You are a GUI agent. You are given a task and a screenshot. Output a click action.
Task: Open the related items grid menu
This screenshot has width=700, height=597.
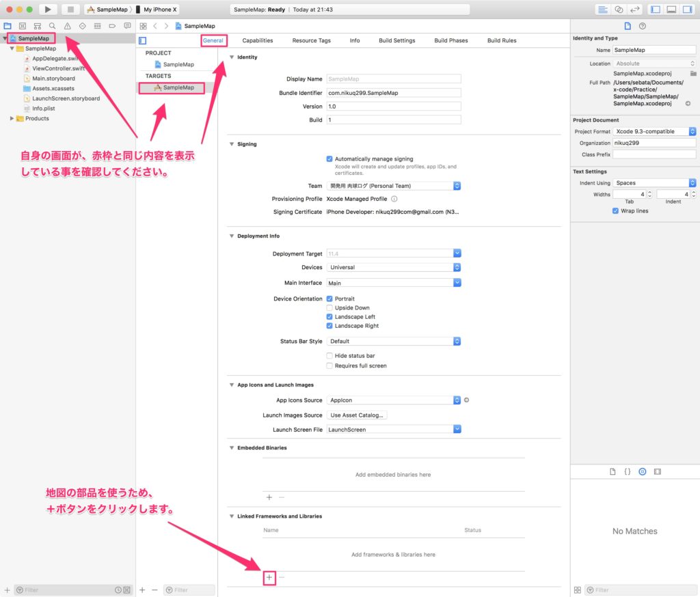[144, 26]
